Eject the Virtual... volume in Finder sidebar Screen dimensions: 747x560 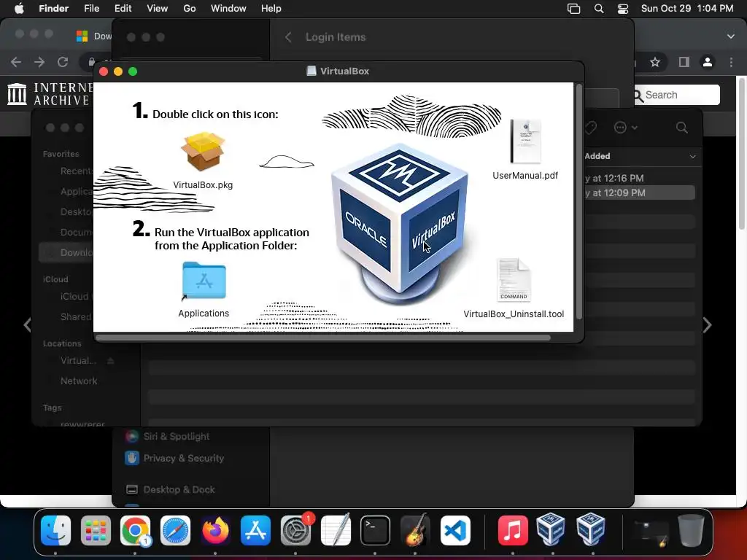(111, 361)
